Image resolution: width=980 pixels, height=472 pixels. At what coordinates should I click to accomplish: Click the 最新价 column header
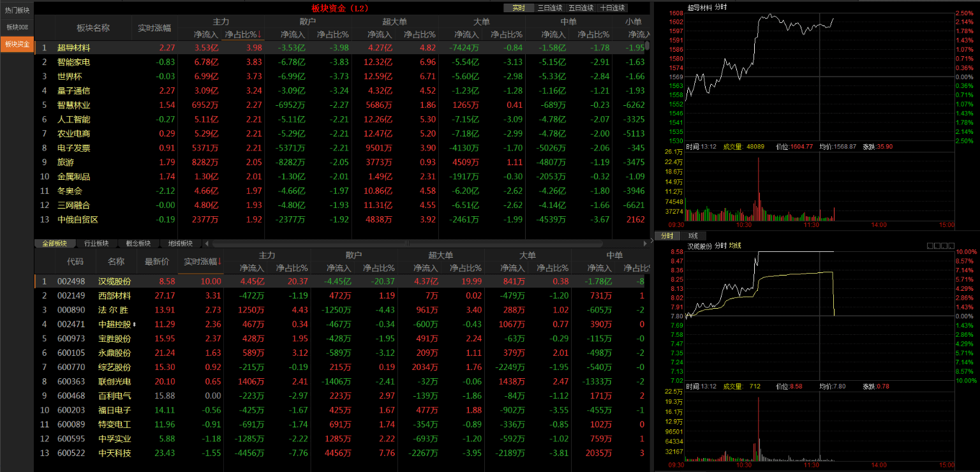(157, 261)
